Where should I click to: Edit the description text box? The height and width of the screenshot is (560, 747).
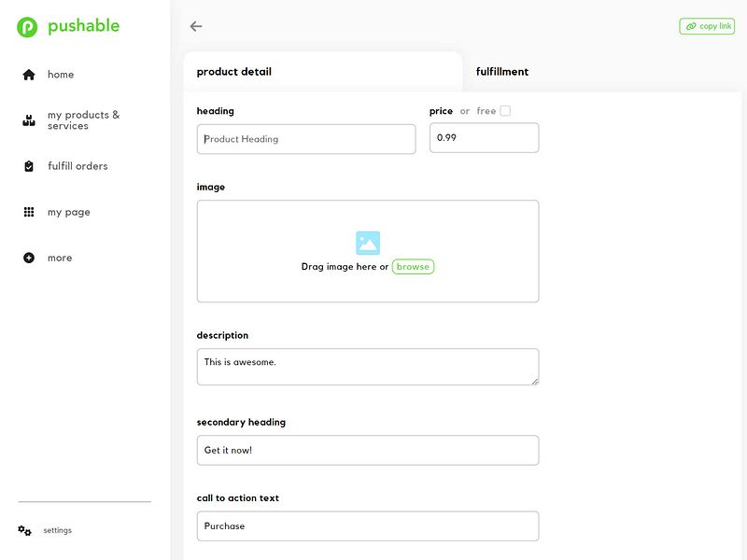(x=367, y=365)
